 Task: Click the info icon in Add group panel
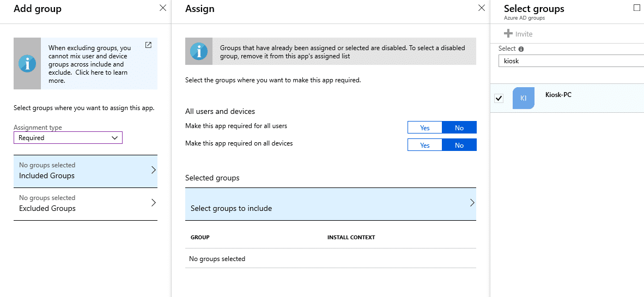[27, 64]
